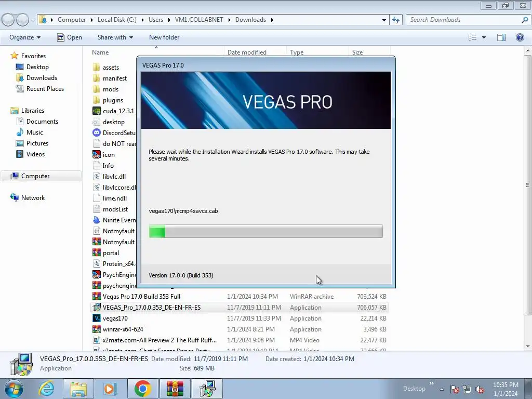532x399 pixels.
Task: Select the cuda_12.3.1 installer icon
Action: coord(96,111)
